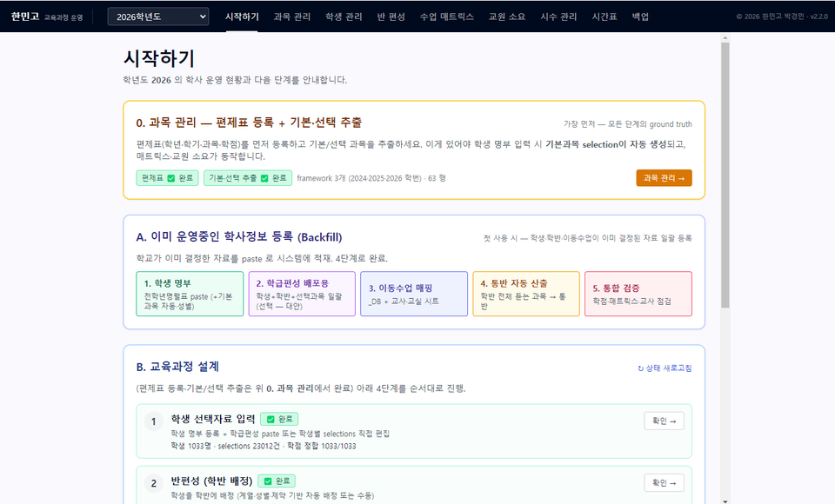Select the 반 편성 tab

[x=391, y=17]
